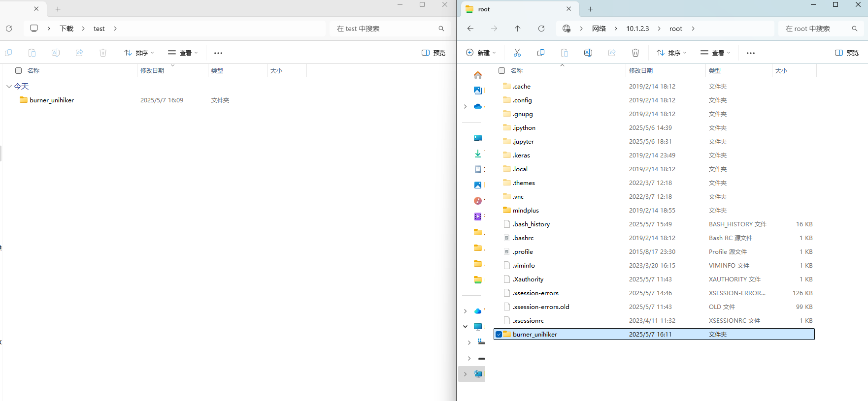Close the root tab
The height and width of the screenshot is (401, 868).
(569, 9)
